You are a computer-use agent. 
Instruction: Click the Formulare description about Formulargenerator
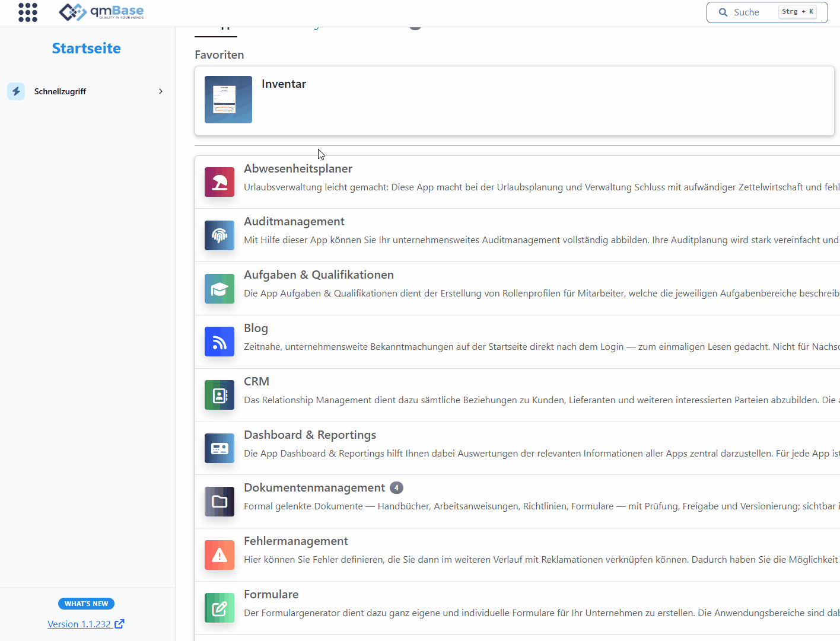coord(542,613)
